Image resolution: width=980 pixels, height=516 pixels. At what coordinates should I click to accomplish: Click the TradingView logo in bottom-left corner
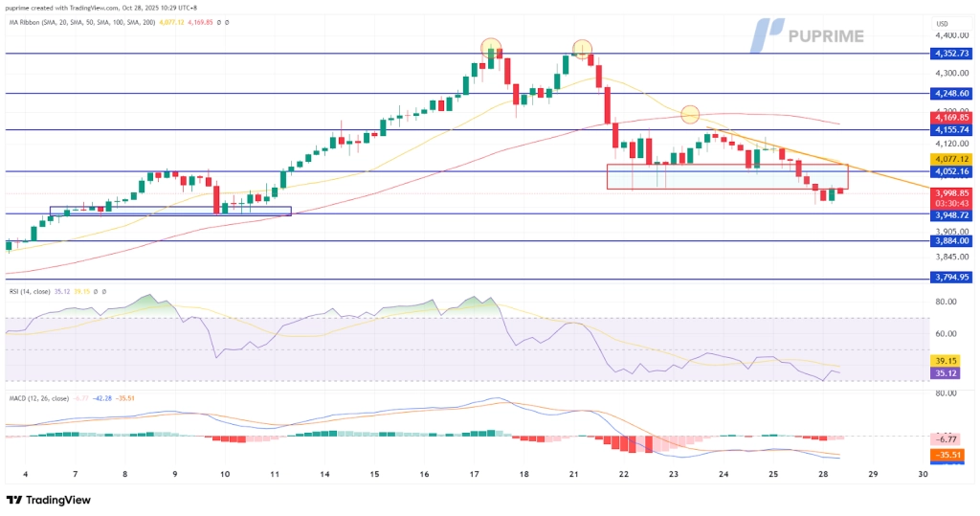tap(50, 500)
